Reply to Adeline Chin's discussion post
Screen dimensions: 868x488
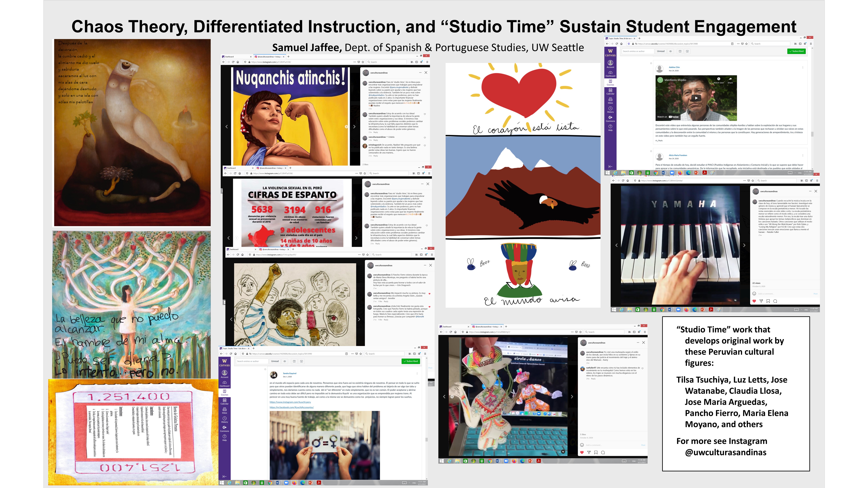pos(659,140)
